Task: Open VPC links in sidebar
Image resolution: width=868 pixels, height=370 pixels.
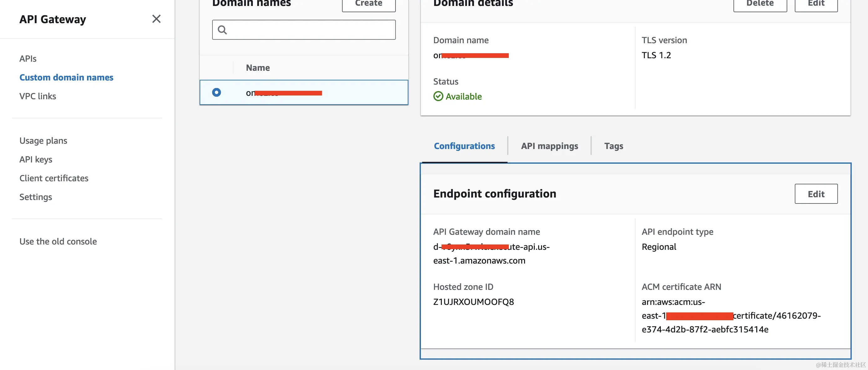Action: 38,96
